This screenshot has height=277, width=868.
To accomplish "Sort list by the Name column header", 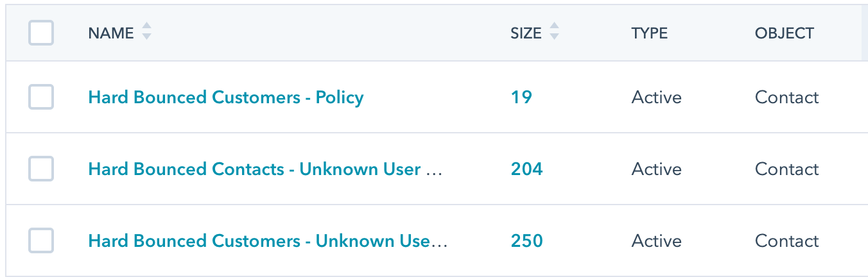I will [x=111, y=33].
